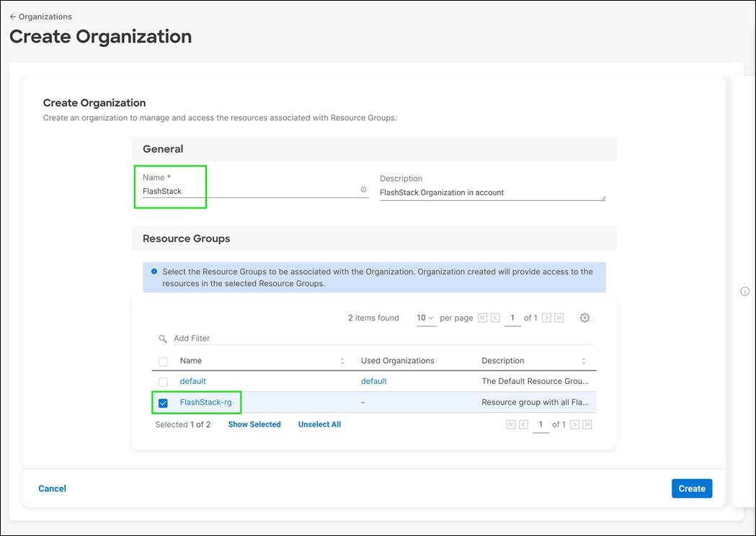Check the default resource group row
This screenshot has height=536, width=756.
tap(162, 381)
